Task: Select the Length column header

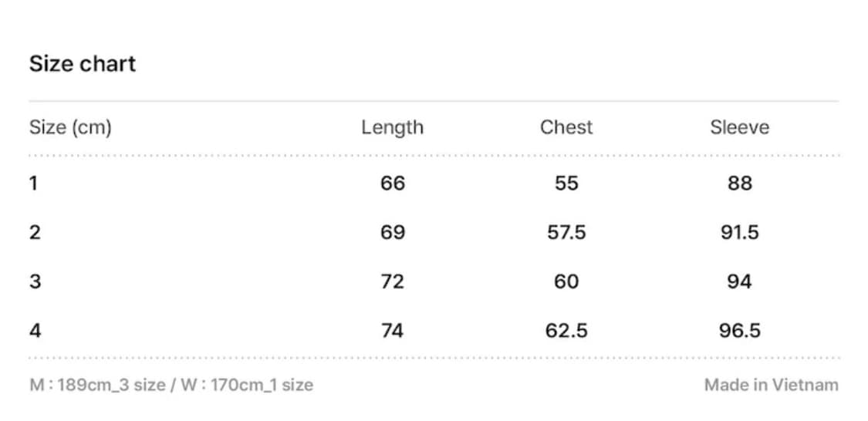Action: [x=392, y=127]
